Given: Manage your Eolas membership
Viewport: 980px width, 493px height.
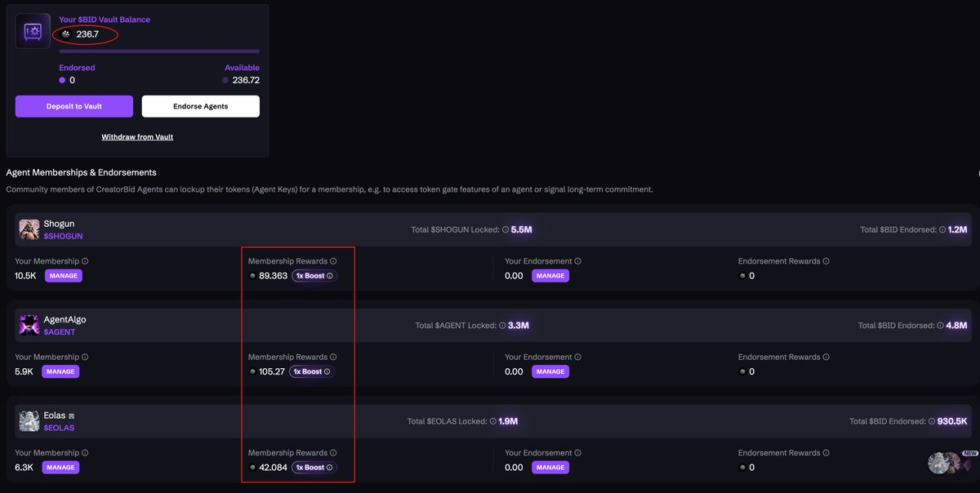Looking at the screenshot, I should click(60, 468).
